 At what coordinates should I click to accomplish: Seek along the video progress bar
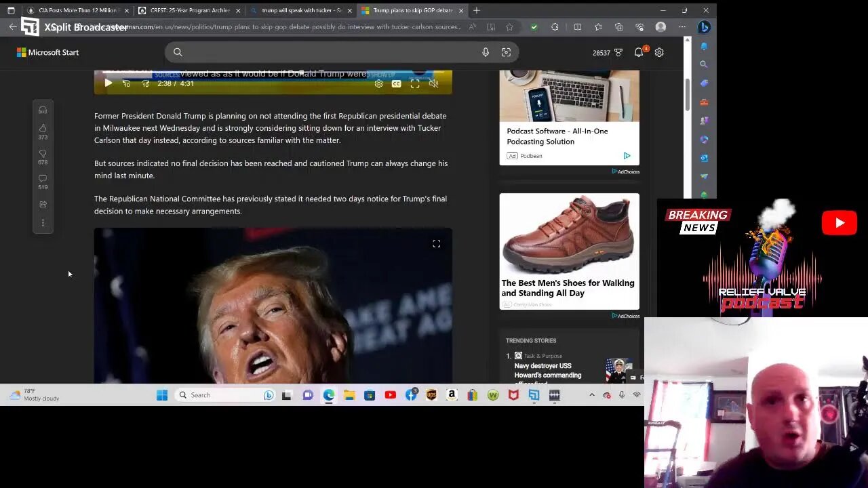point(273,73)
